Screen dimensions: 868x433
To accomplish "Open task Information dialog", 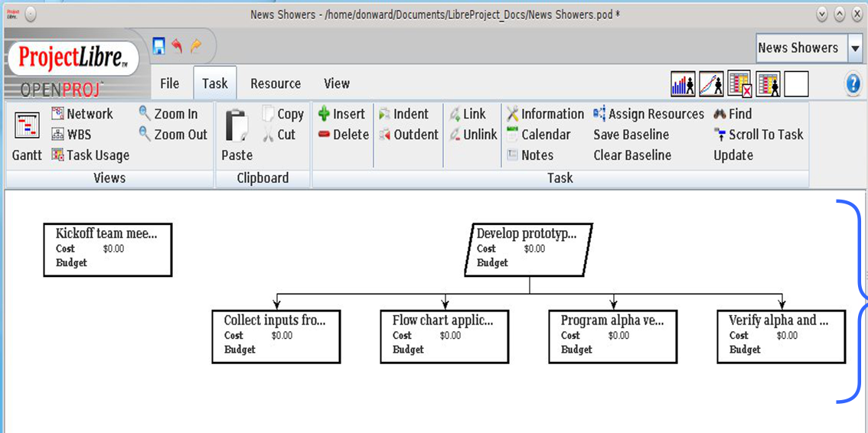I will point(545,114).
